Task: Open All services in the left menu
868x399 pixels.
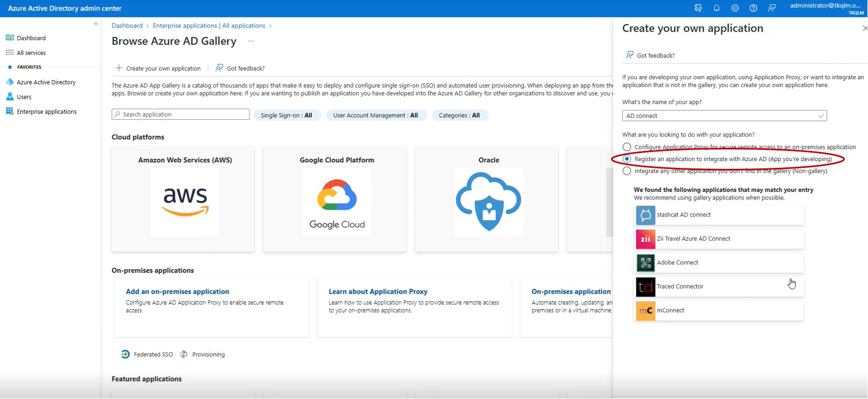Action: pos(31,53)
